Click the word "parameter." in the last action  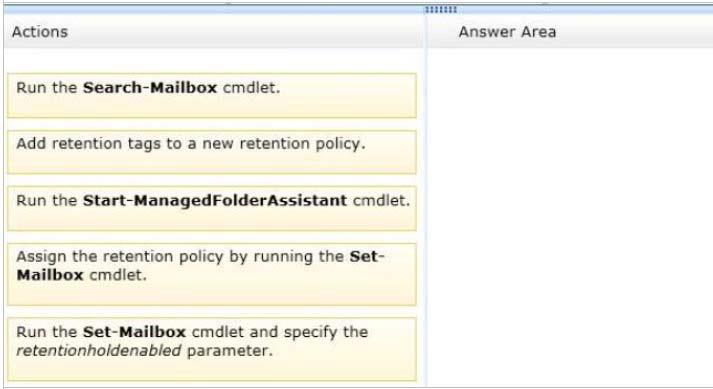[230, 351]
